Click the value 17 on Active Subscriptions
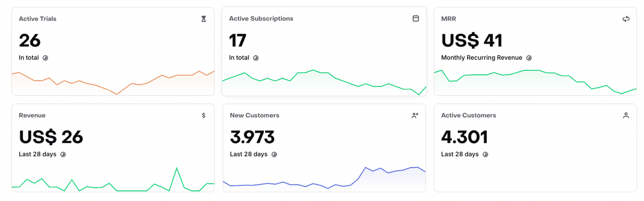The width and height of the screenshot is (644, 201). (238, 41)
